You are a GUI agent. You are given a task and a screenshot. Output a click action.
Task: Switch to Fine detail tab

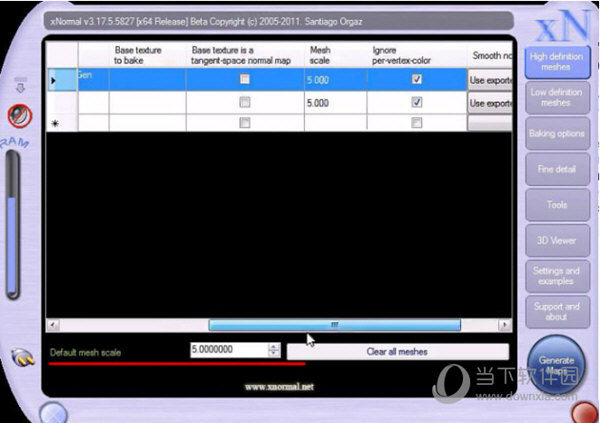coord(557,169)
